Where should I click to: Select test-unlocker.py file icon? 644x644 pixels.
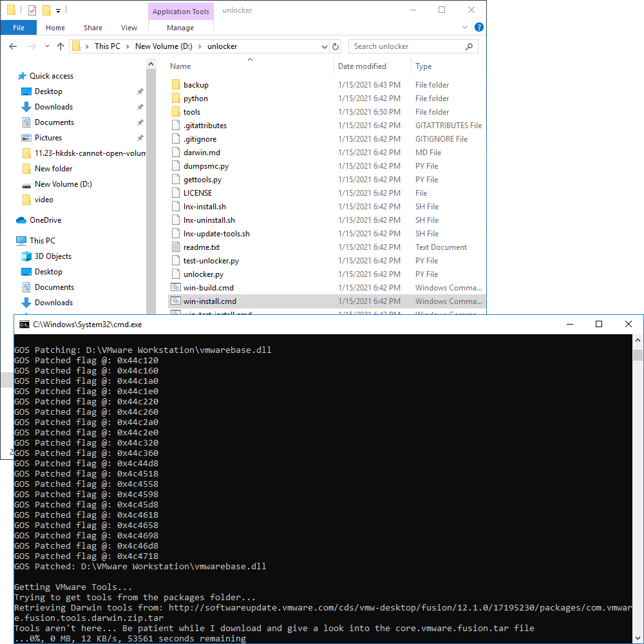[176, 261]
